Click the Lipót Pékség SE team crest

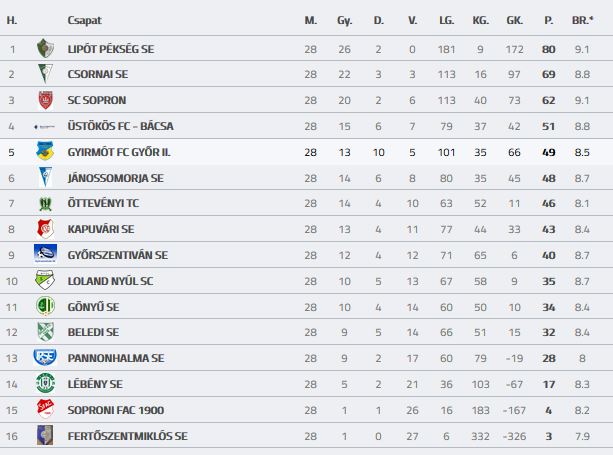coord(45,48)
